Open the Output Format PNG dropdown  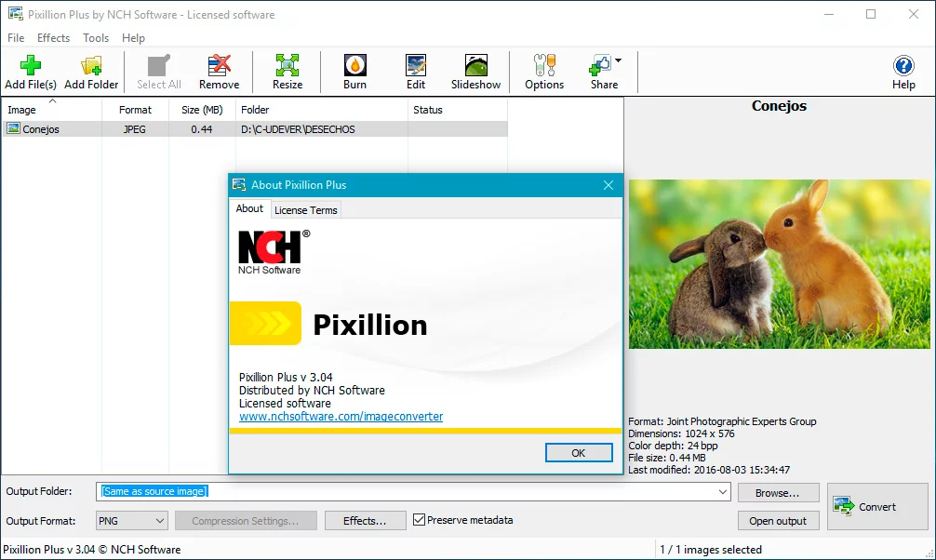coord(131,521)
